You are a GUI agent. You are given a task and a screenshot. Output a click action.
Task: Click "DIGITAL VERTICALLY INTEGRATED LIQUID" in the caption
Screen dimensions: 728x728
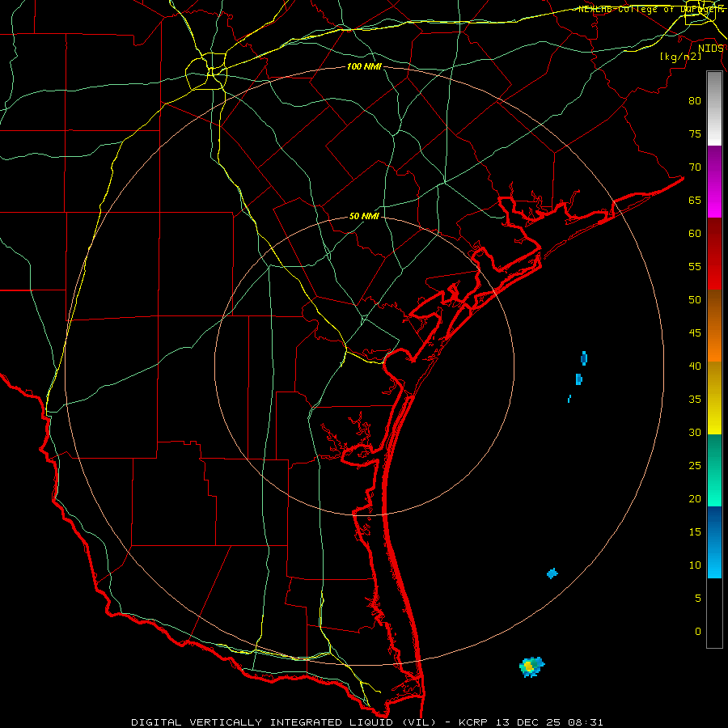pyautogui.click(x=265, y=722)
